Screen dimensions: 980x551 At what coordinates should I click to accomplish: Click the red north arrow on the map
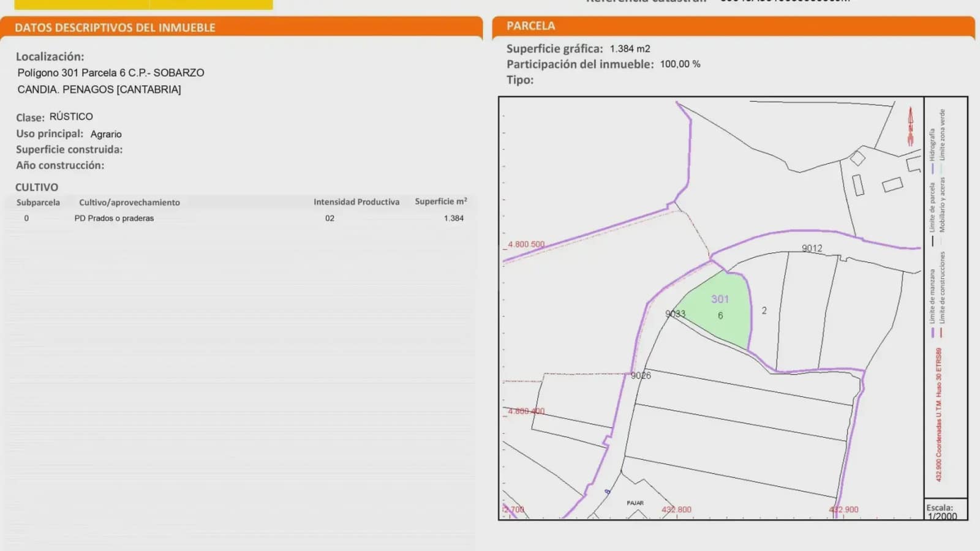click(910, 126)
